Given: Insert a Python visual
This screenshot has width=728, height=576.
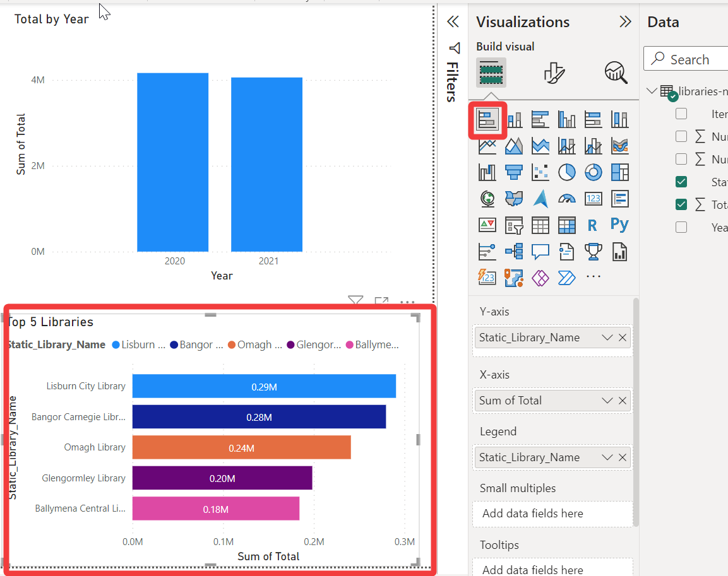Looking at the screenshot, I should point(620,225).
